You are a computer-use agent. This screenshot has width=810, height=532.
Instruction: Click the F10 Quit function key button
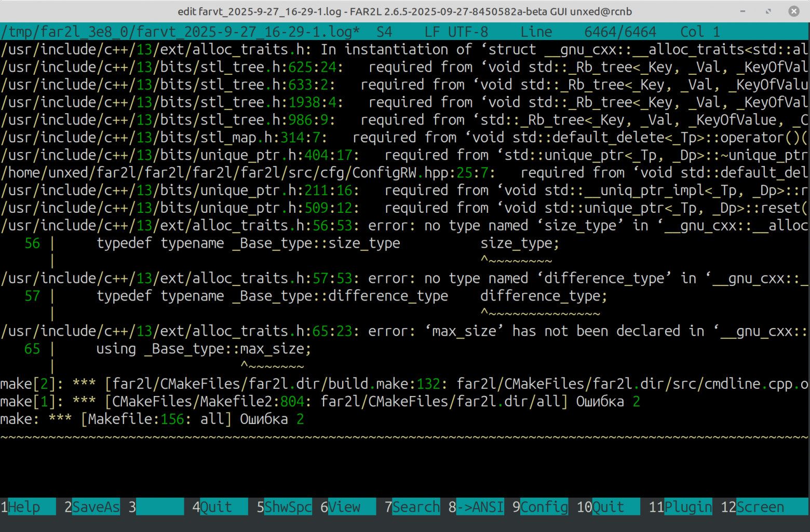tap(609, 507)
